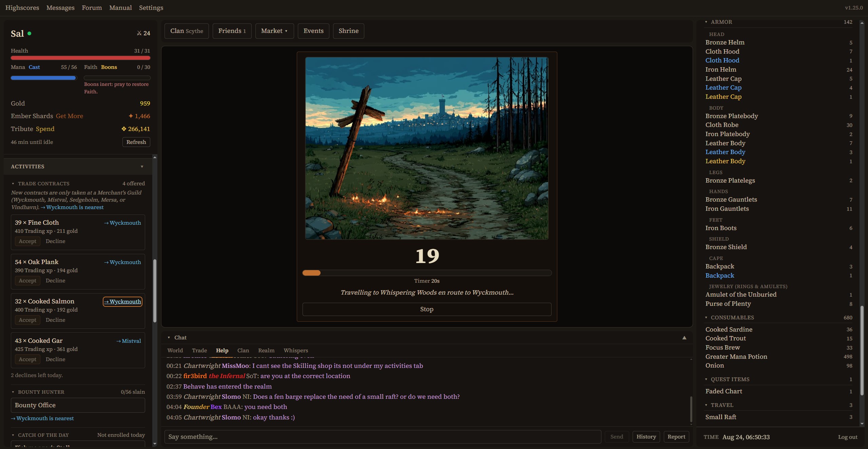The width and height of the screenshot is (868, 449).
Task: Stop the current travel
Action: pos(427,309)
